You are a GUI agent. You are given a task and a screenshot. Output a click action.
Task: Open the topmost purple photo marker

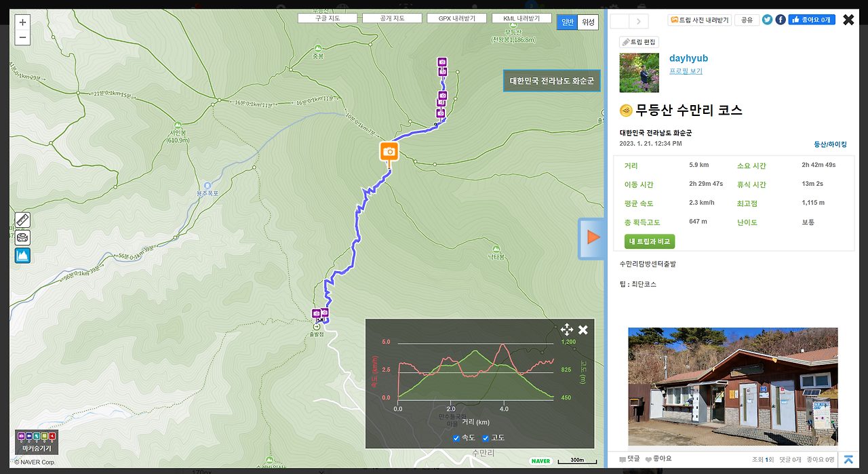[442, 62]
